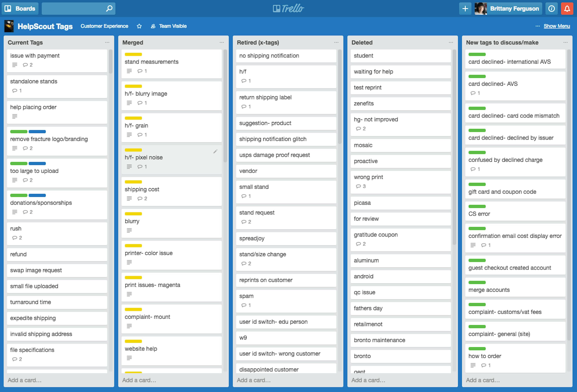Click the HelpScout Tags board icon

click(x=9, y=26)
